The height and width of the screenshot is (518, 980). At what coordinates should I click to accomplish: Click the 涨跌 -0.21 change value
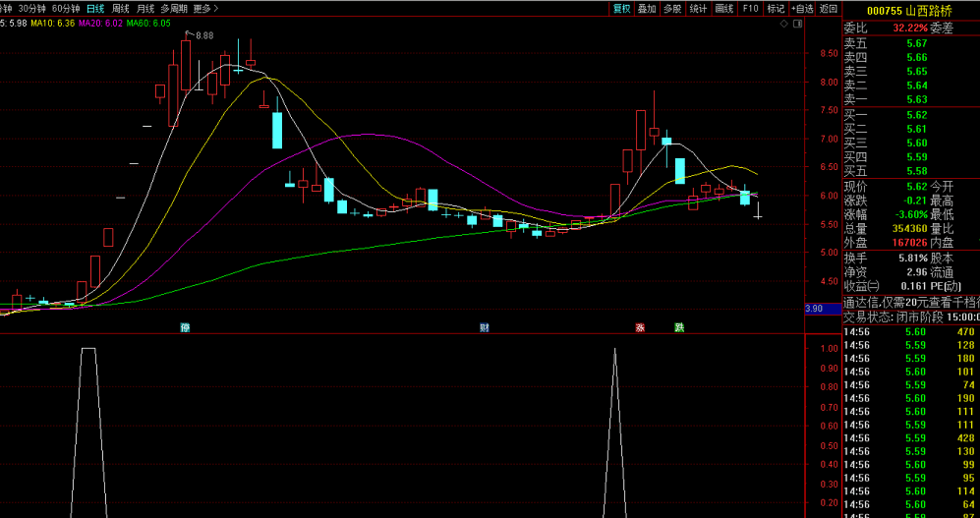click(916, 200)
